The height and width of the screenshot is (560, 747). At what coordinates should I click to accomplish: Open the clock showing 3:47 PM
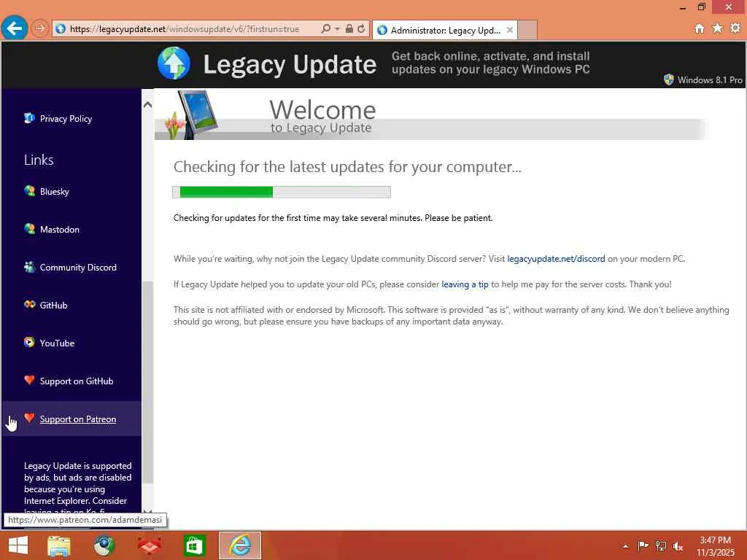pyautogui.click(x=715, y=546)
